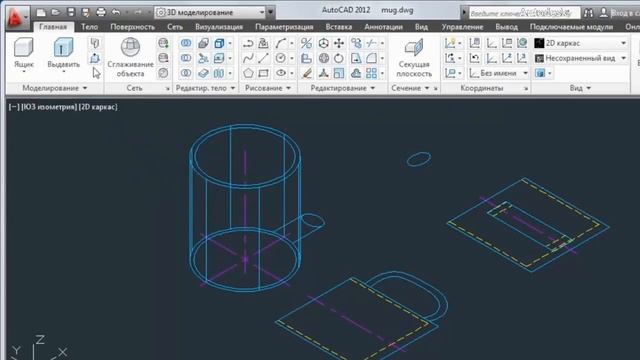Select the Arc drawing tool
The height and width of the screenshot is (360, 640).
click(280, 43)
